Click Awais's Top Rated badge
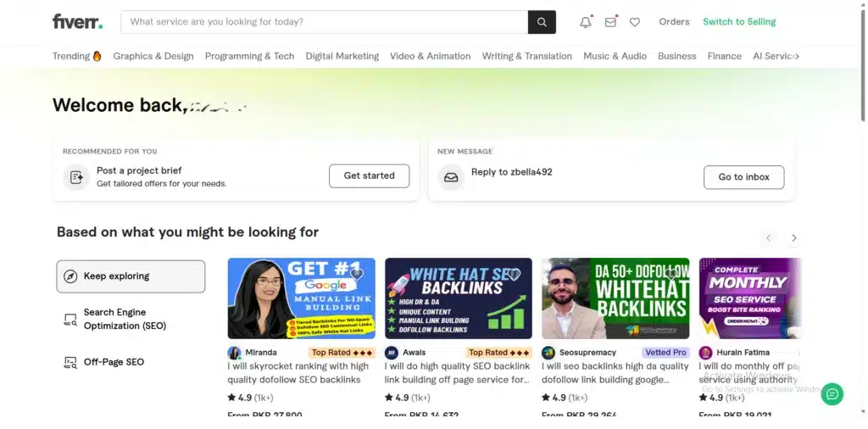This screenshot has height=429, width=868. pyautogui.click(x=499, y=353)
